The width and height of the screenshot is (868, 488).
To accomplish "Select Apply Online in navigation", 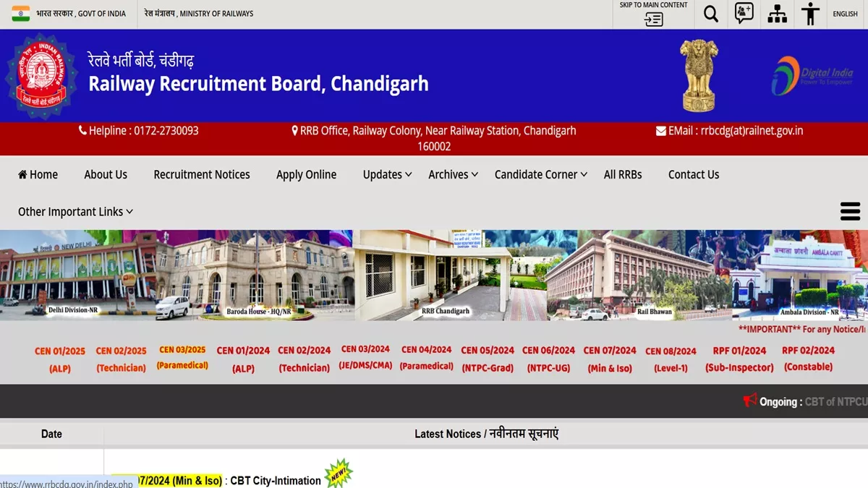I will (306, 174).
